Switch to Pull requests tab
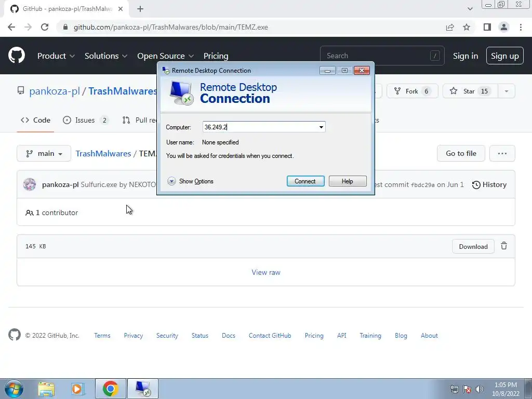The height and width of the screenshot is (399, 532). tap(139, 120)
